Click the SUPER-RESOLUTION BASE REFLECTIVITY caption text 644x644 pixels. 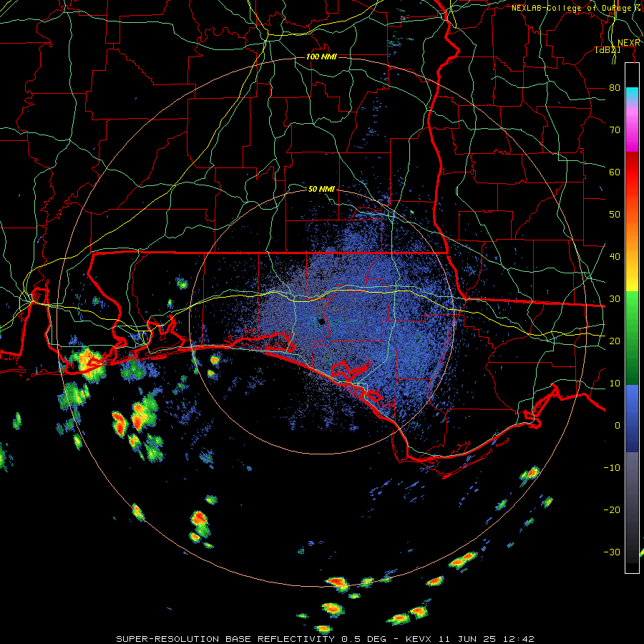tap(224, 639)
